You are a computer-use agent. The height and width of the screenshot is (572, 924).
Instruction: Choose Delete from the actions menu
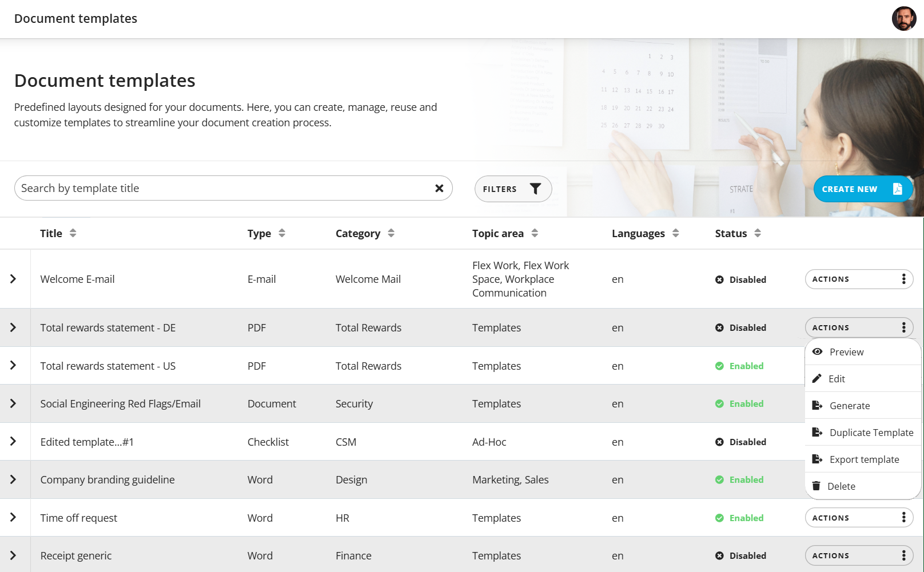pos(863,486)
